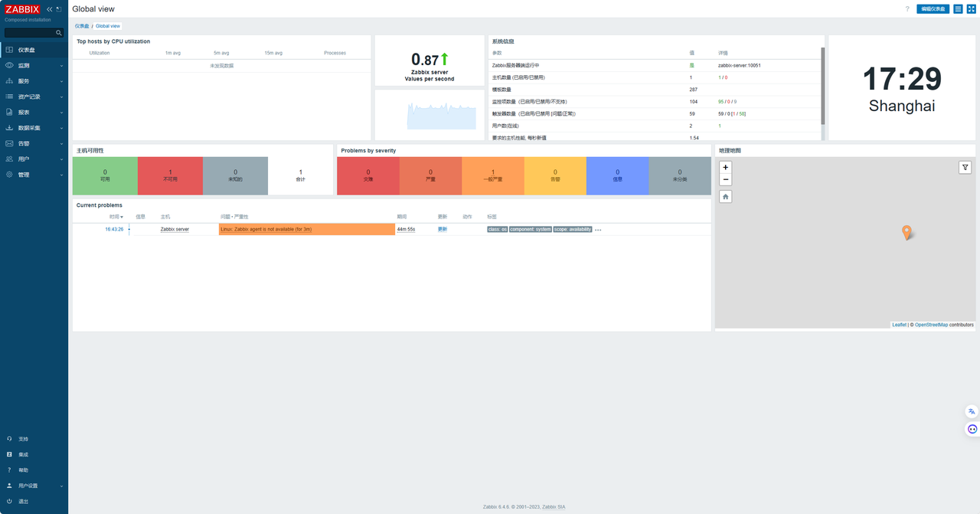Expand the 管理 administration menu
Image resolution: width=980 pixels, height=514 pixels.
(x=34, y=175)
